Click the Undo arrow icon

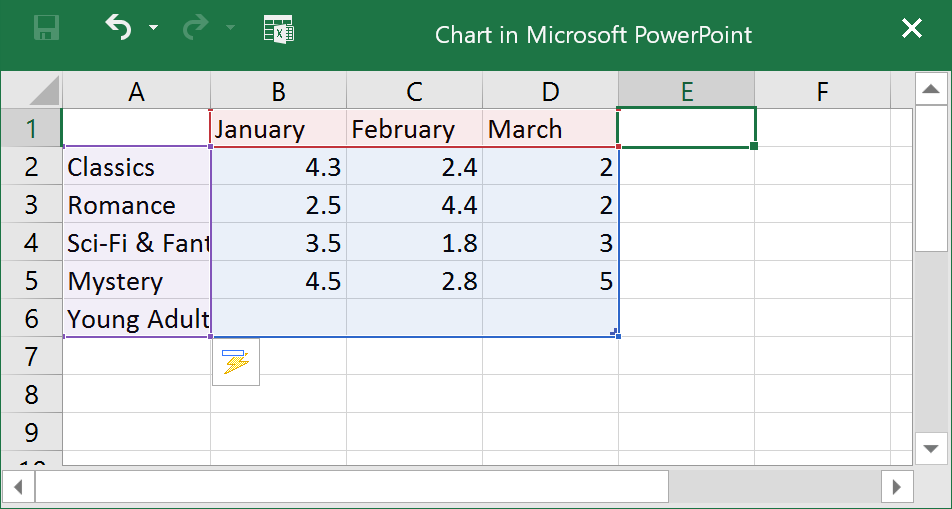coord(118,28)
